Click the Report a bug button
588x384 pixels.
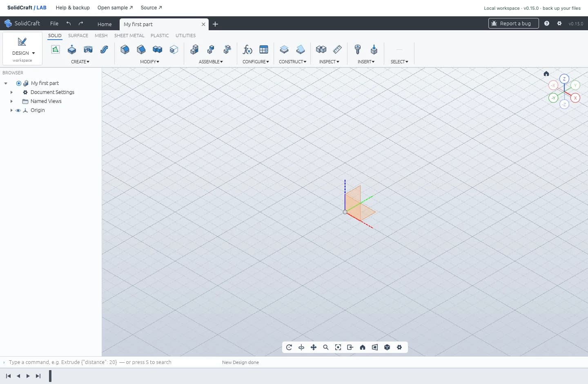coord(513,23)
